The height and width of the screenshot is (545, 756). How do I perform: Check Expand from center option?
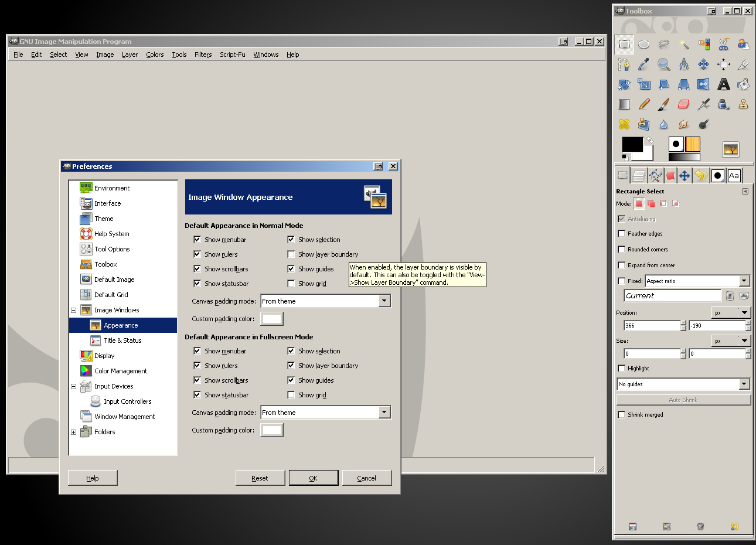tap(622, 265)
